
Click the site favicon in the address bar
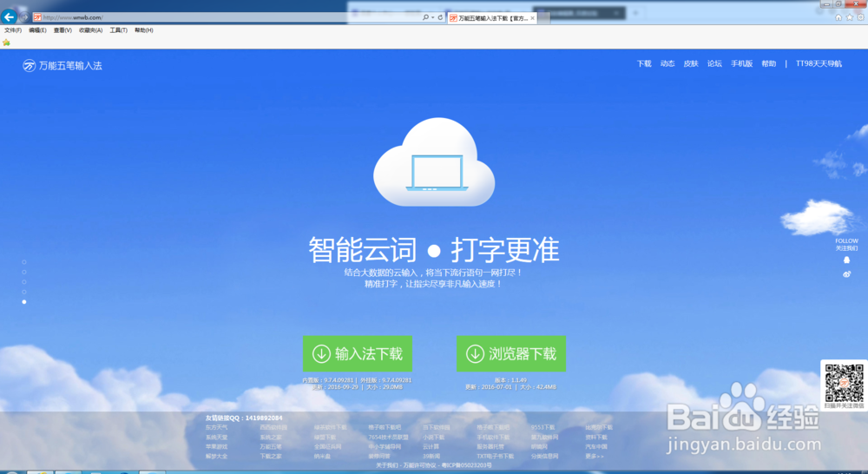pos(37,17)
